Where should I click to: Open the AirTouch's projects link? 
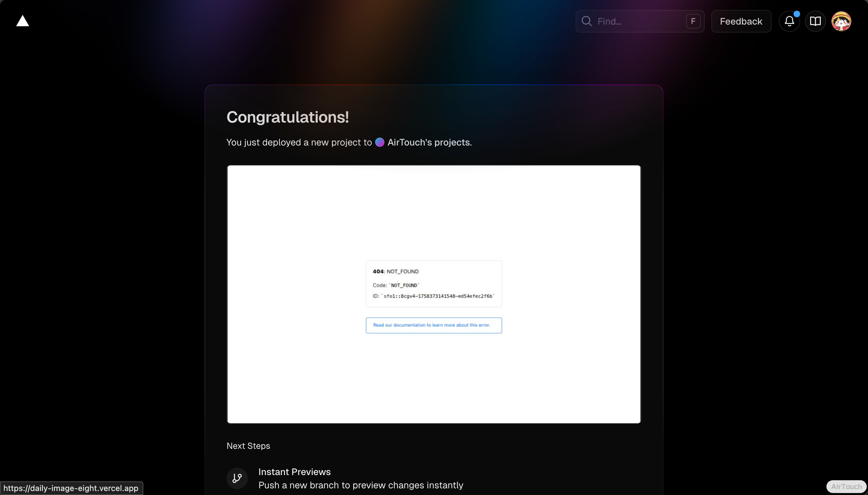(x=429, y=142)
